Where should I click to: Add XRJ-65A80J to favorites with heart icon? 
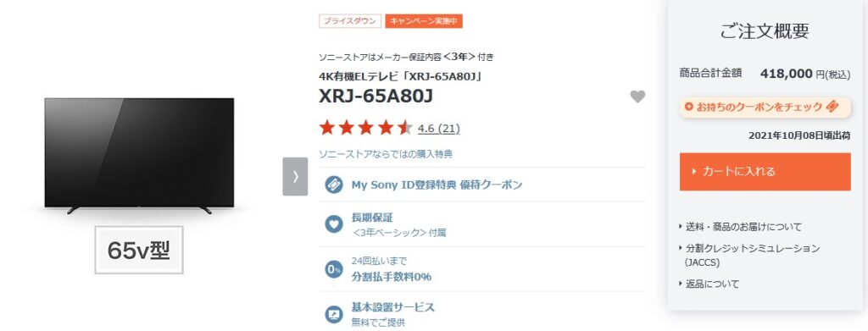[637, 97]
